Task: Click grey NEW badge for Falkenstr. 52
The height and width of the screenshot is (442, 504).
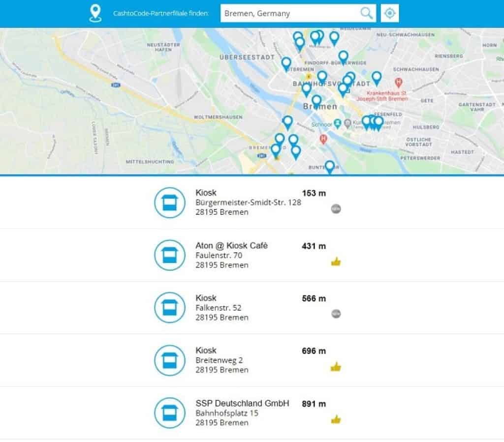Action: [x=336, y=314]
